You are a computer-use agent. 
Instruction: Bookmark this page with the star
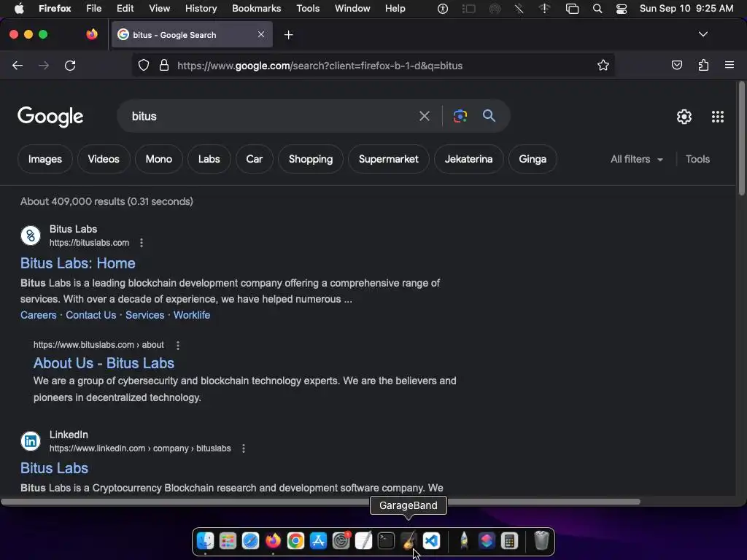coord(603,65)
